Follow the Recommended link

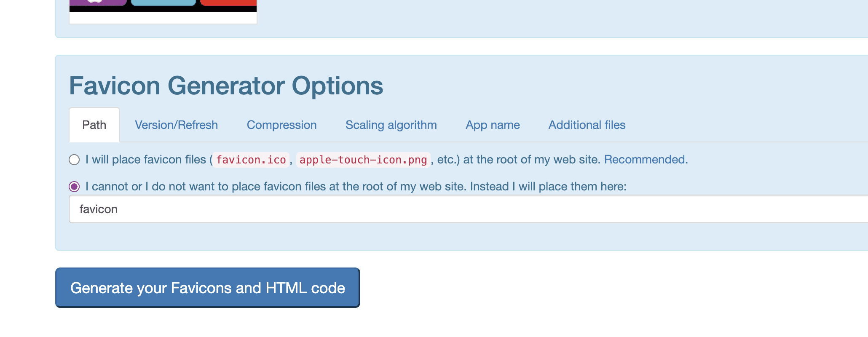(x=646, y=160)
